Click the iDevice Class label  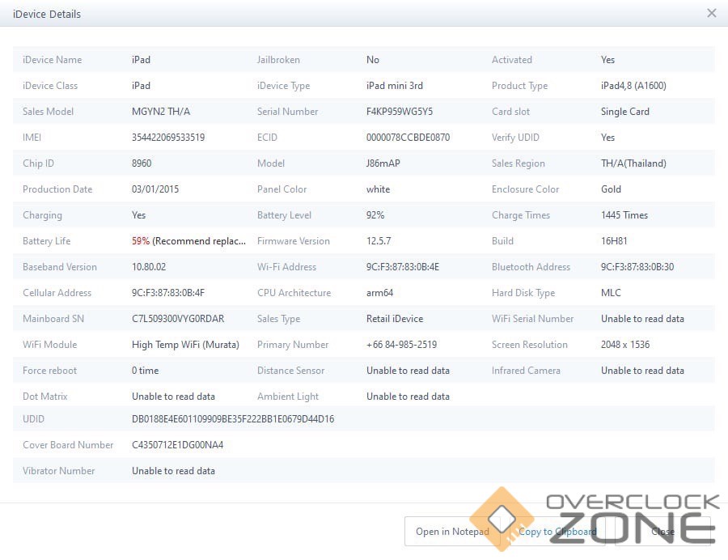[50, 86]
